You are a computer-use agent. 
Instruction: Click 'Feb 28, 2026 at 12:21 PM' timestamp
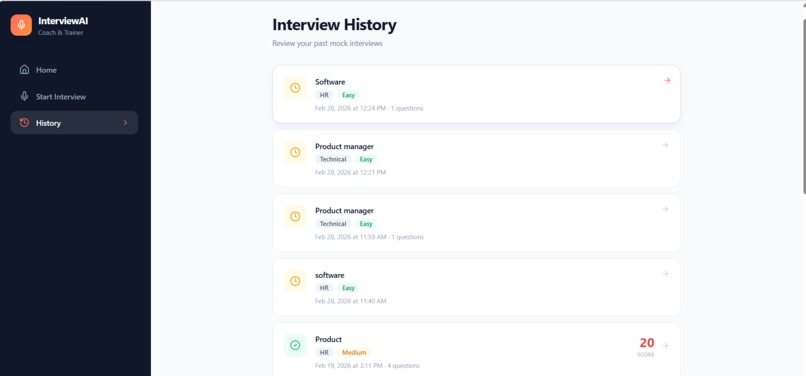[351, 173]
